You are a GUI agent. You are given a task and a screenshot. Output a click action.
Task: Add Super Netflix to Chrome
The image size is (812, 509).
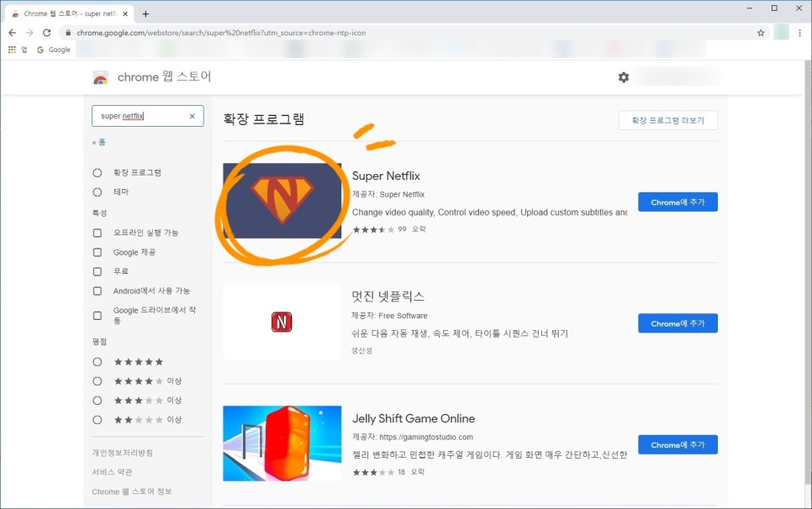(678, 202)
